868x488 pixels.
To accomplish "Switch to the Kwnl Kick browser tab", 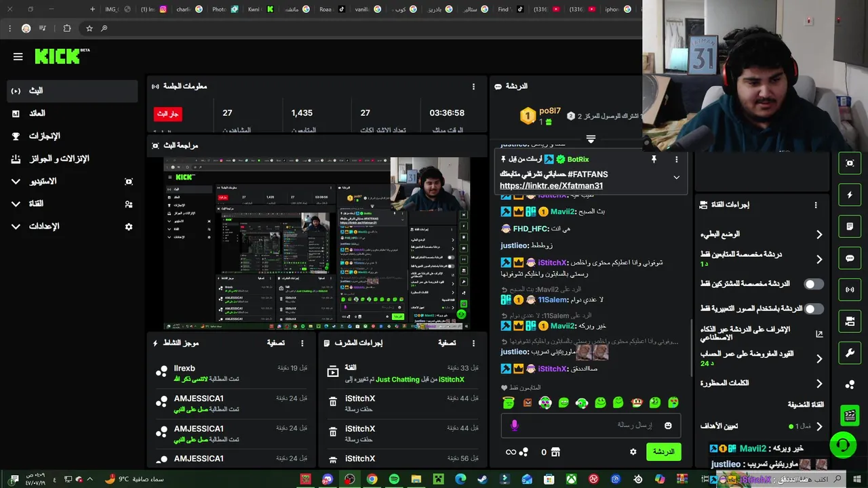I will point(261,9).
